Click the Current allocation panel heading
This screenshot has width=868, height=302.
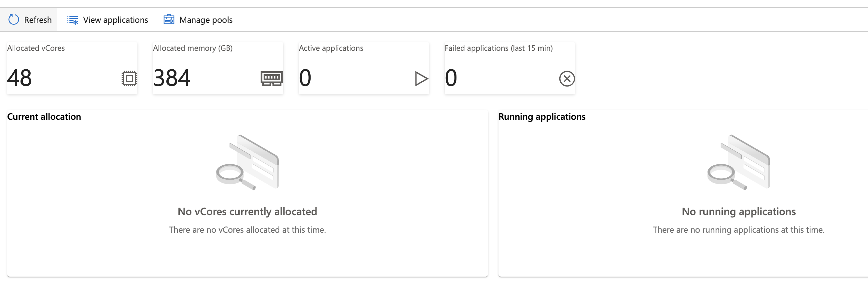44,117
